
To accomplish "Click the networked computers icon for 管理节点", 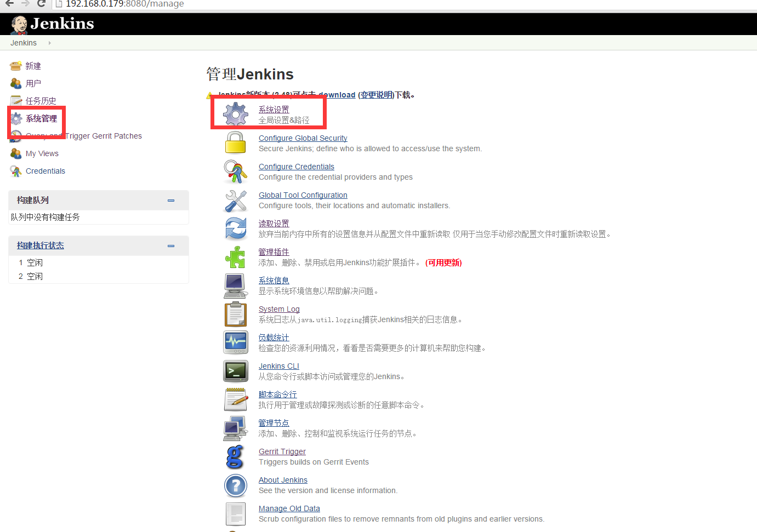I will click(x=236, y=428).
